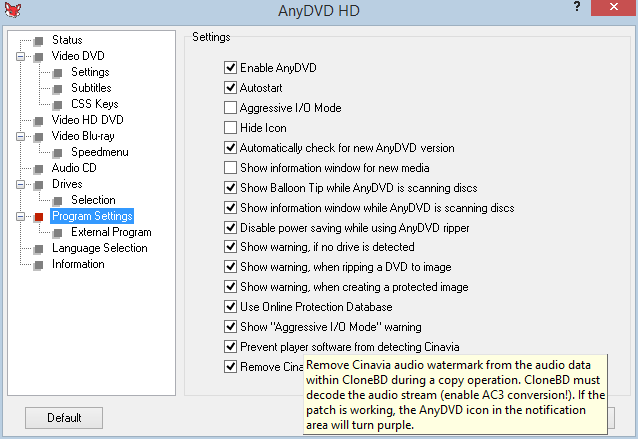Select Video Blu-ray in the tree
The image size is (638, 439).
click(83, 136)
